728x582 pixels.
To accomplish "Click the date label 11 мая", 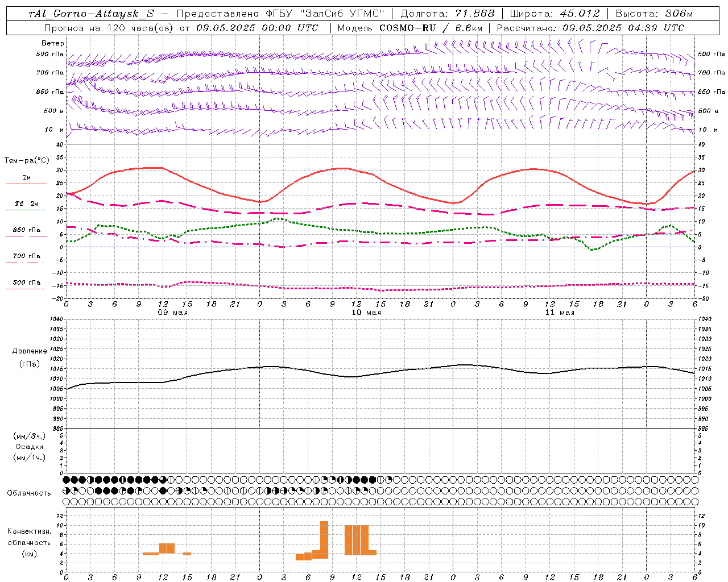I will [x=560, y=313].
